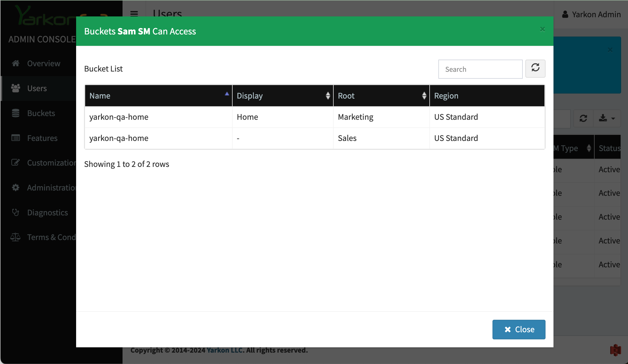Screen dimensions: 628x364
Task: Select the Marketing root bucket row
Action: click(355, 117)
